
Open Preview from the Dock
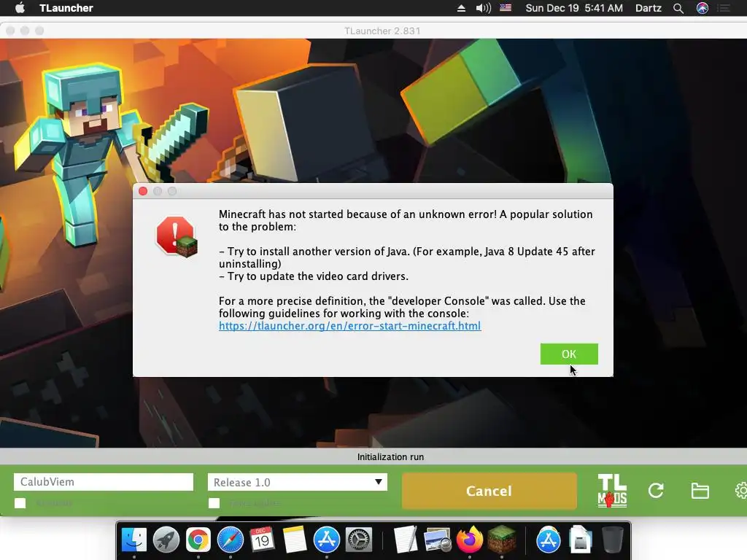pyautogui.click(x=438, y=540)
